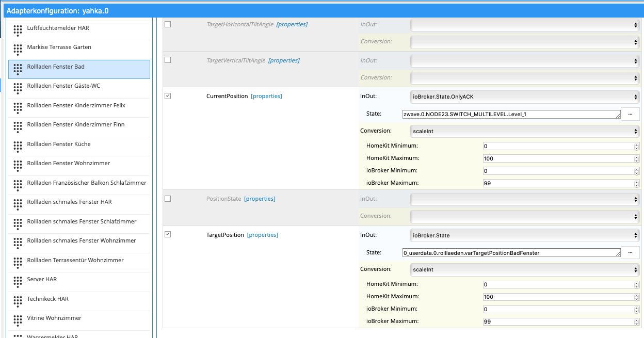Focus the CurrentPosition State field with zwave.0.NODE23
This screenshot has height=338, width=644.
pos(511,114)
